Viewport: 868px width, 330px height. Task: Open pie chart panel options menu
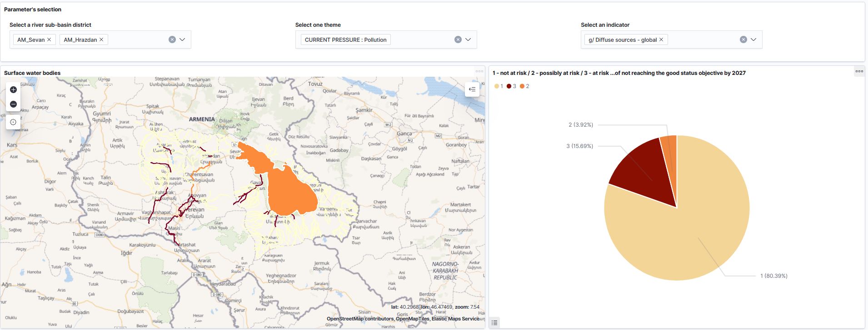(859, 71)
